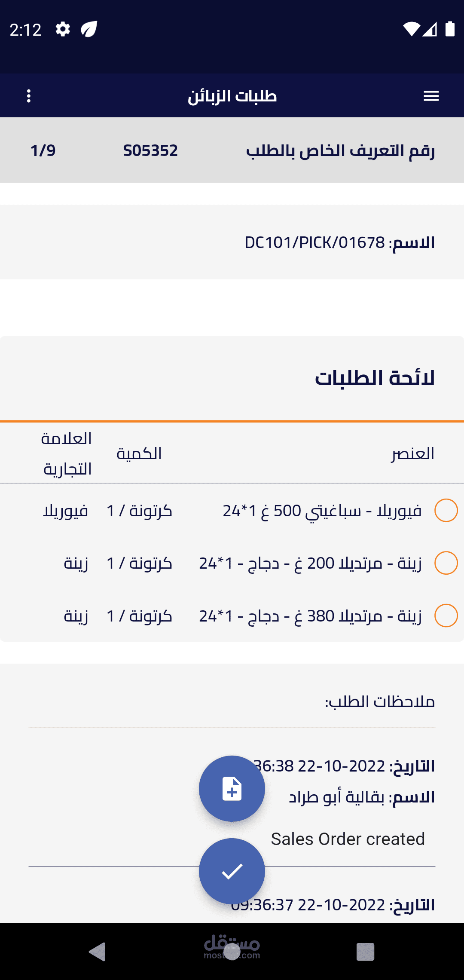
Task: Tap the add document floating button
Action: [232, 789]
